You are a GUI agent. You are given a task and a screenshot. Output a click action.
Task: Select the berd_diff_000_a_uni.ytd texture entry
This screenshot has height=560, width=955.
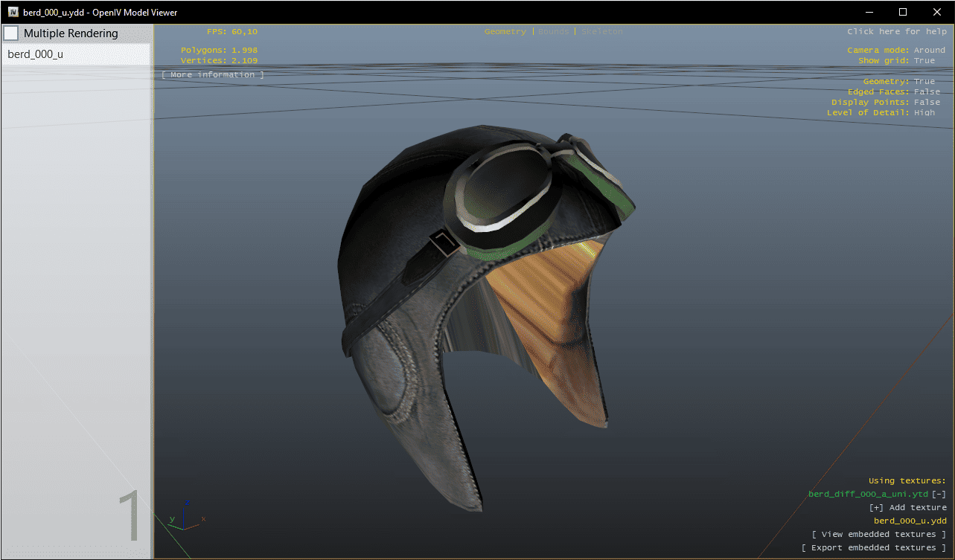868,495
